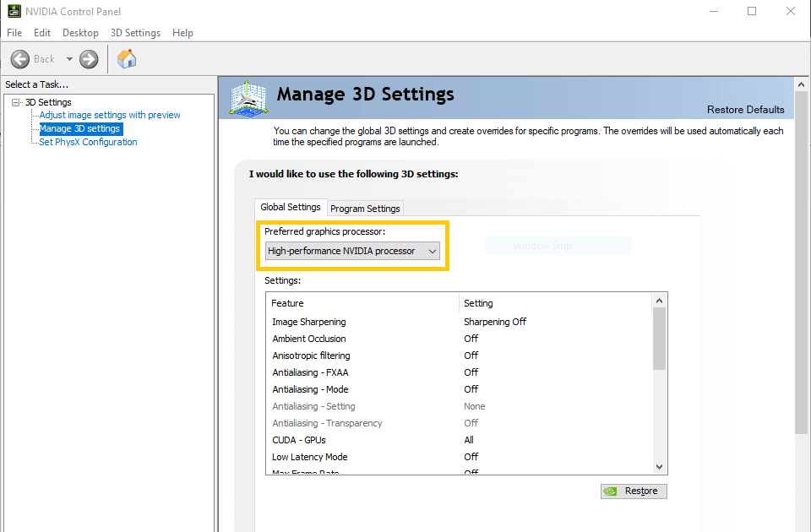This screenshot has width=811, height=532.
Task: Click the Sharpening Off setting value
Action: tap(495, 322)
